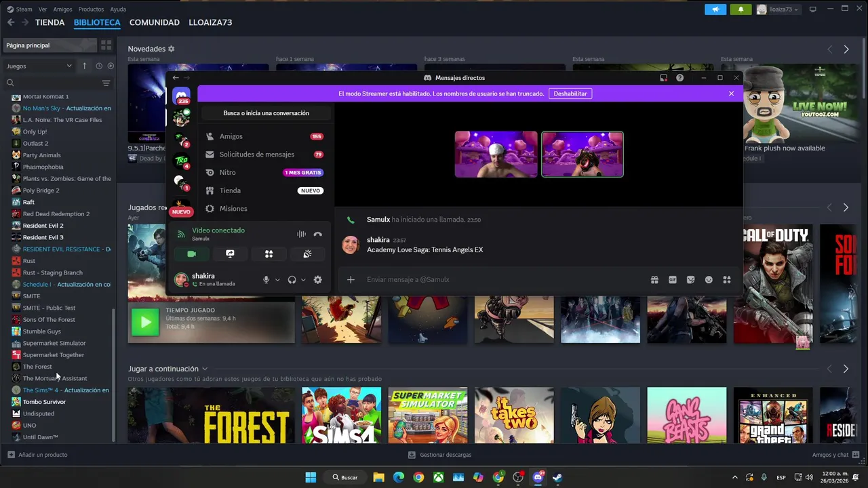Open Novedades settings gear
Viewport: 868px width, 488px height.
tap(172, 49)
